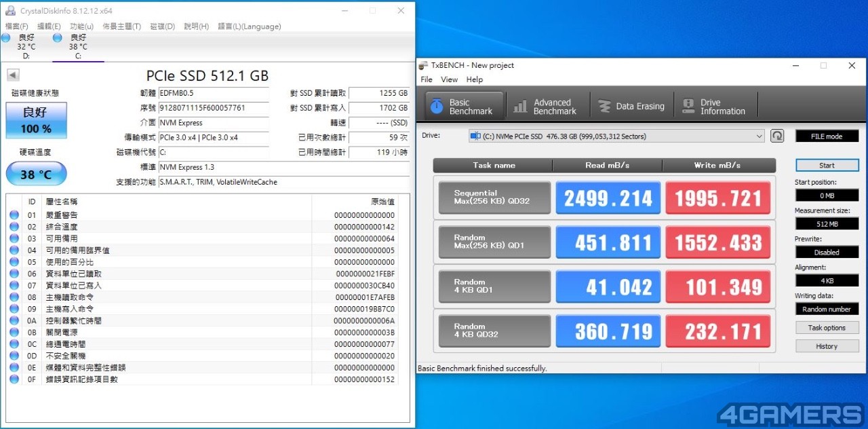
Task: Run the Random Max(256 KB) QD1 task
Action: click(x=494, y=242)
